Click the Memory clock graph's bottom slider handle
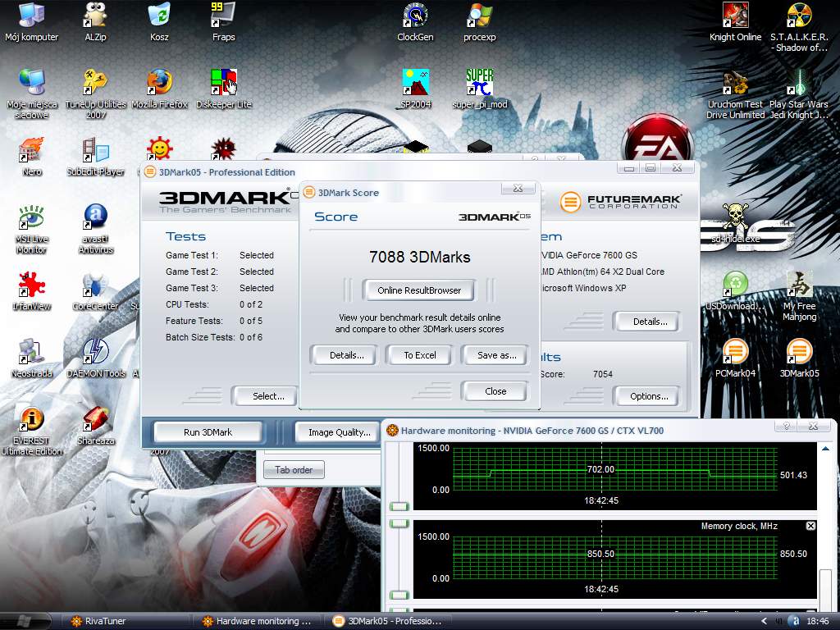Viewport: 840px width, 630px height. tap(399, 595)
